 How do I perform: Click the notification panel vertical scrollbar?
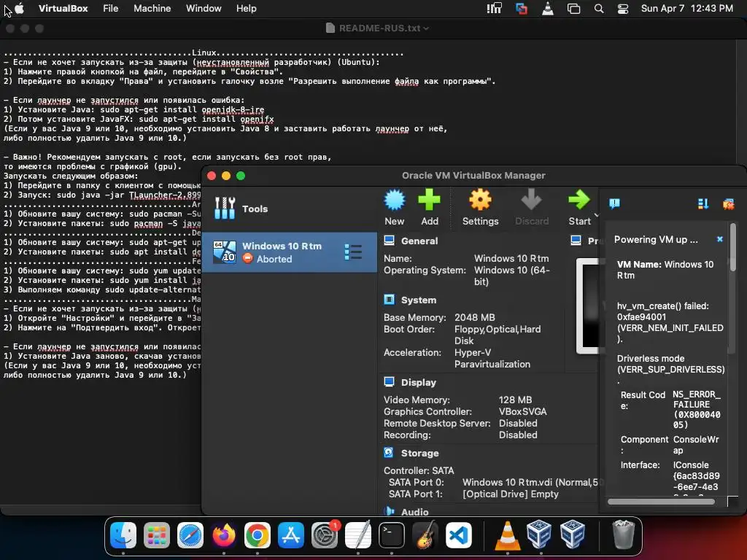(732, 248)
